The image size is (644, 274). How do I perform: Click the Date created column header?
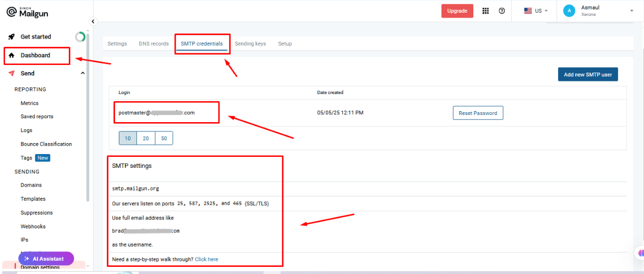click(x=330, y=93)
